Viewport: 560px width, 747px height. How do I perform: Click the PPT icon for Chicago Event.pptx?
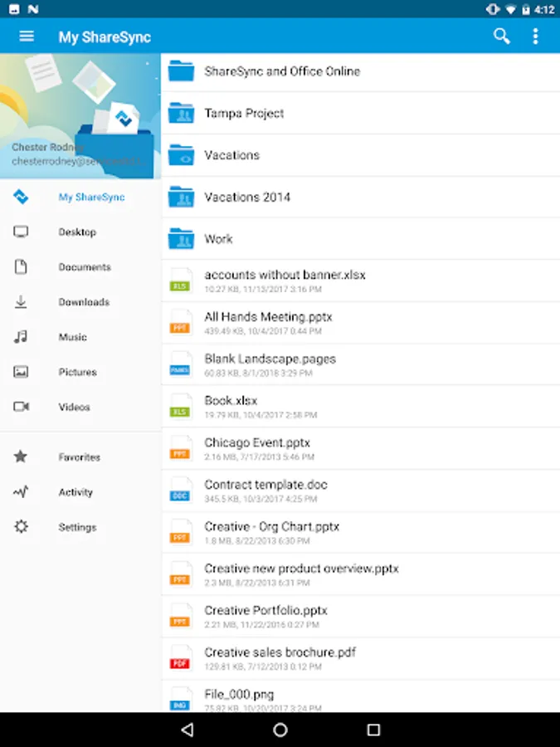tap(181, 448)
